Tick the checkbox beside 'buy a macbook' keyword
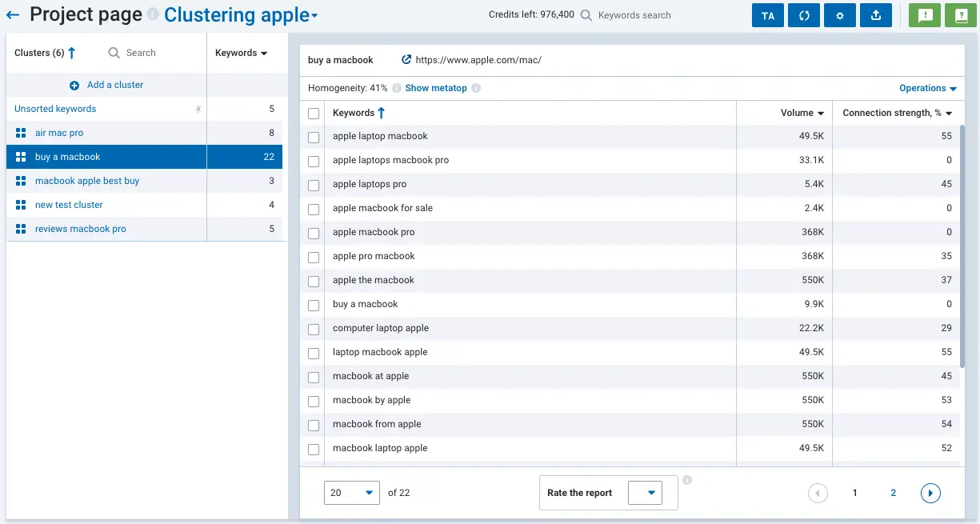Screen dimensions: 980x524 click(314, 305)
